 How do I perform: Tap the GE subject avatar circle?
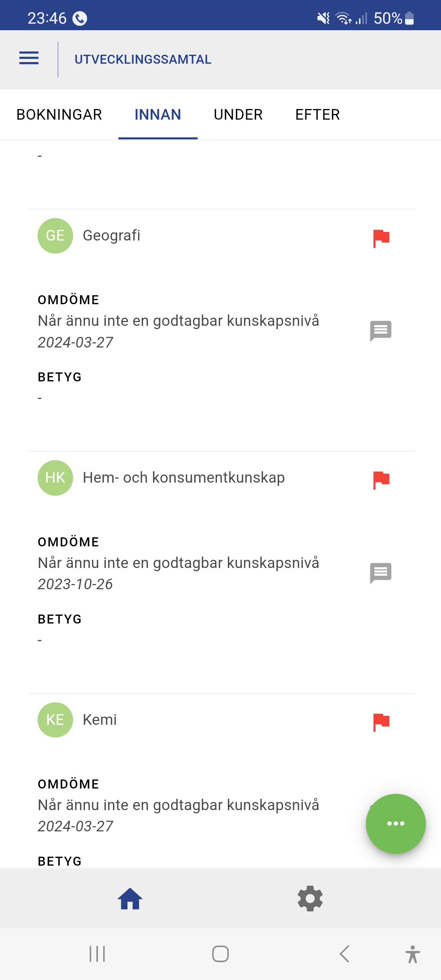point(55,236)
